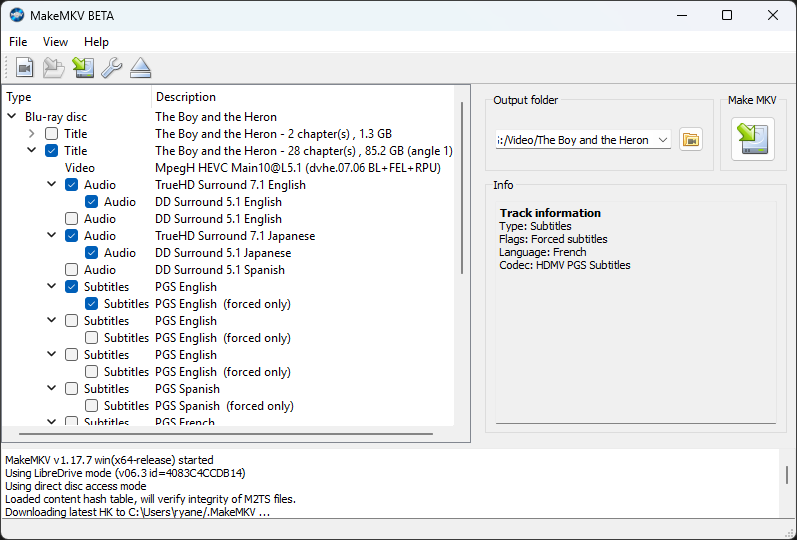The height and width of the screenshot is (540, 797).
Task: Collapse the 28 chapter(s) Title node
Action: pos(32,151)
